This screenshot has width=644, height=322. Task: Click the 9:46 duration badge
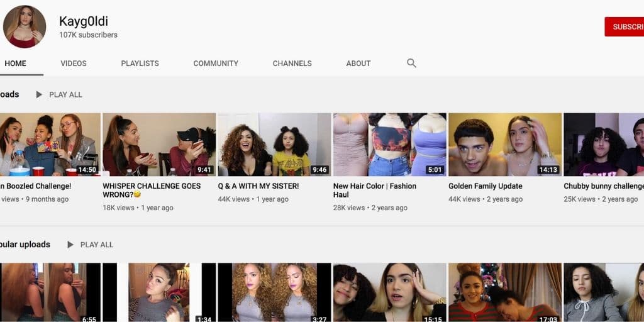click(319, 170)
